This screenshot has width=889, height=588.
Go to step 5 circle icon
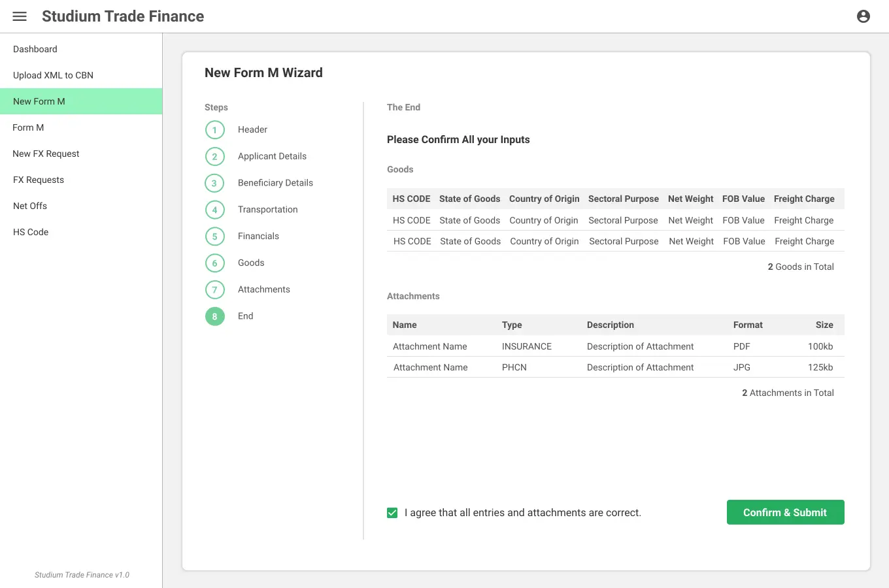(x=214, y=237)
